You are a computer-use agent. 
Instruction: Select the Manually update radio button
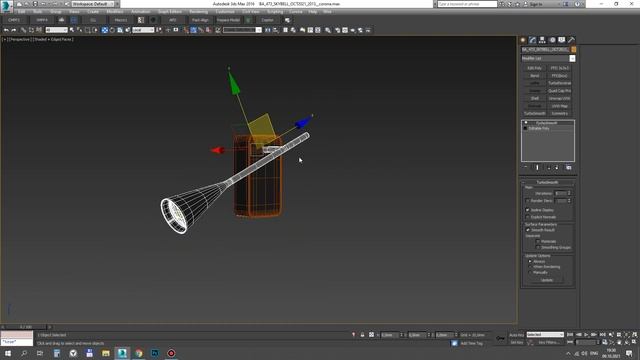[x=530, y=272]
